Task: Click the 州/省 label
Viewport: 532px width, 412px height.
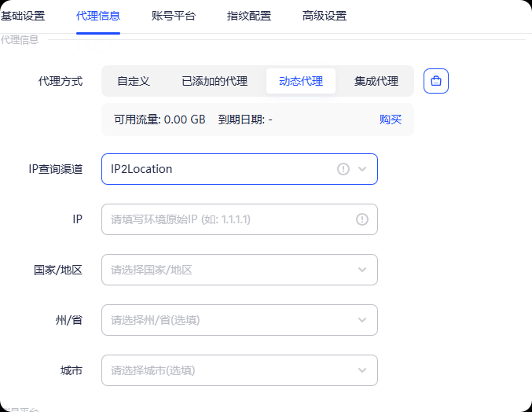Action: [69, 320]
